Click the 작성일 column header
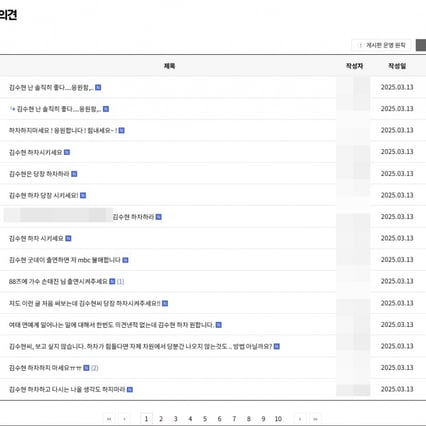The height and width of the screenshot is (426, 426). (397, 66)
